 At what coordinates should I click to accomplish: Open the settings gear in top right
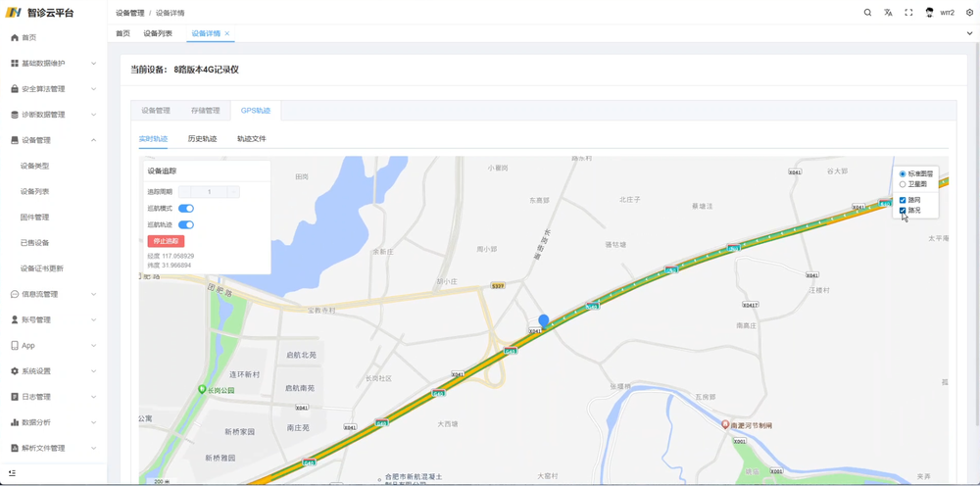point(969,13)
